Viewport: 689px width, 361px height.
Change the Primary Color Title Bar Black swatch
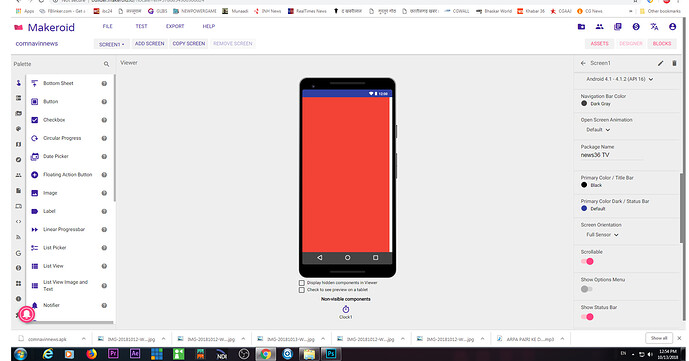(x=584, y=185)
